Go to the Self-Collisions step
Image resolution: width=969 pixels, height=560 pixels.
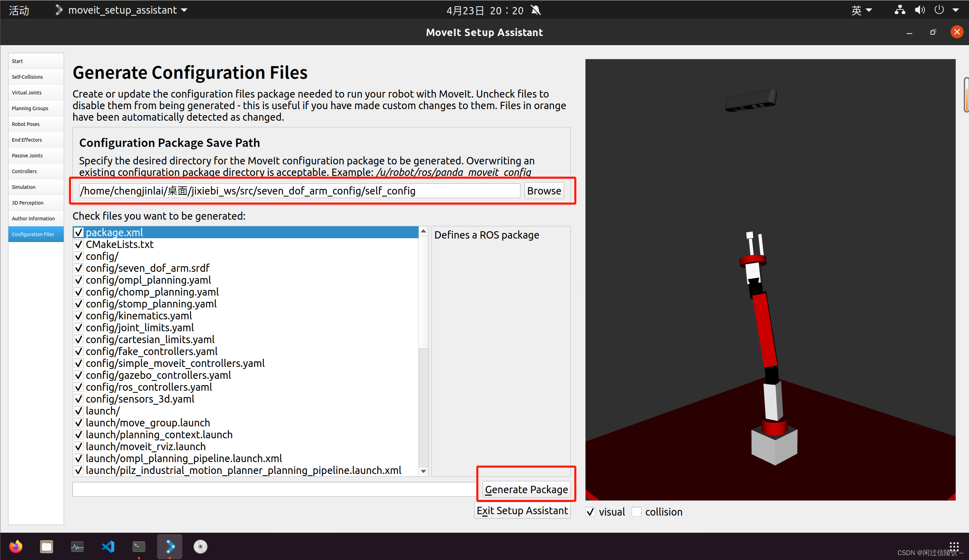pos(27,77)
